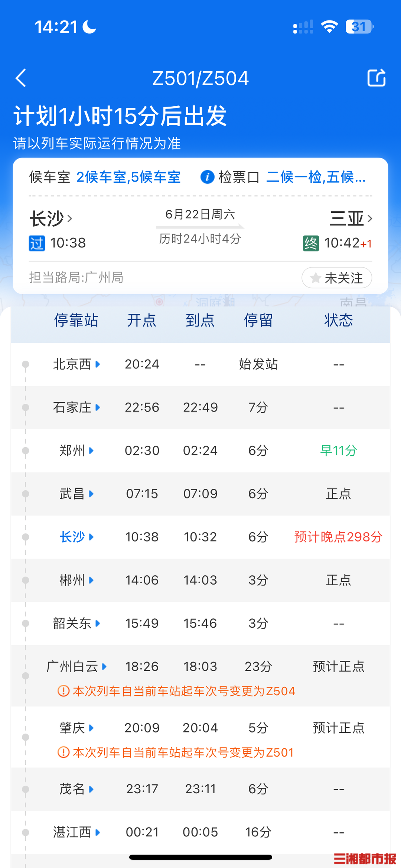Tap the blue info icon beside 检票口

click(207, 177)
